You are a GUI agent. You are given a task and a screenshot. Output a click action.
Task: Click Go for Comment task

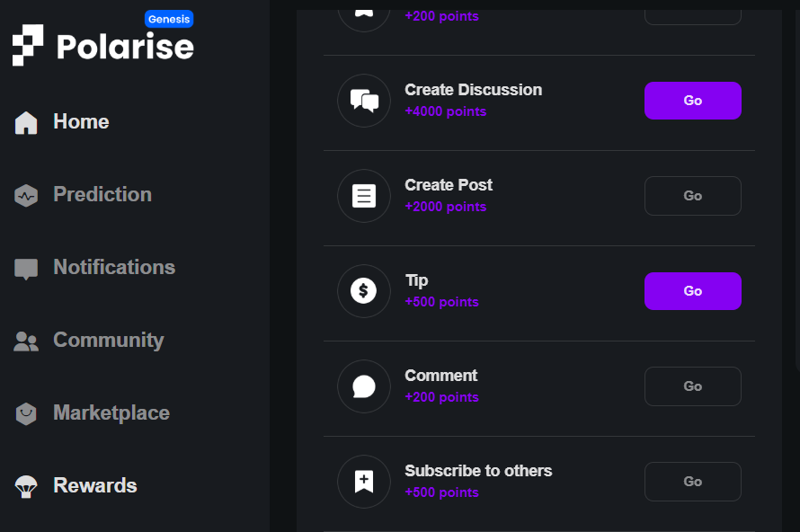click(693, 386)
